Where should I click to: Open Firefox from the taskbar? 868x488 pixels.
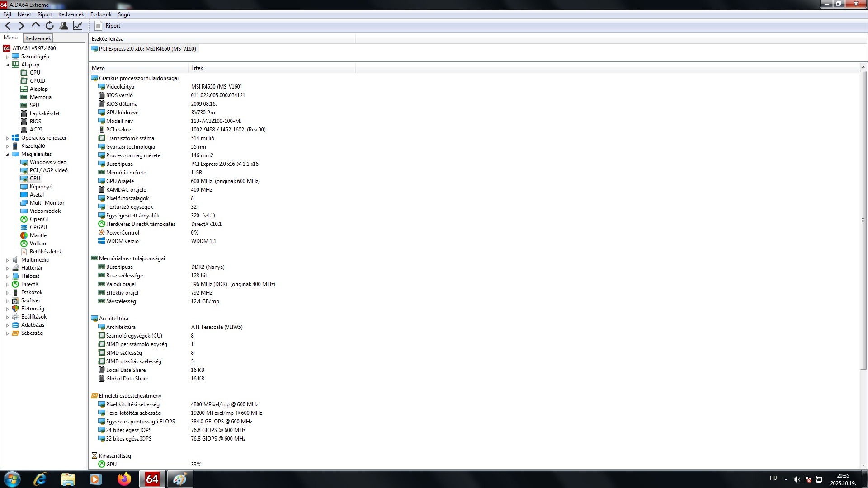124,479
